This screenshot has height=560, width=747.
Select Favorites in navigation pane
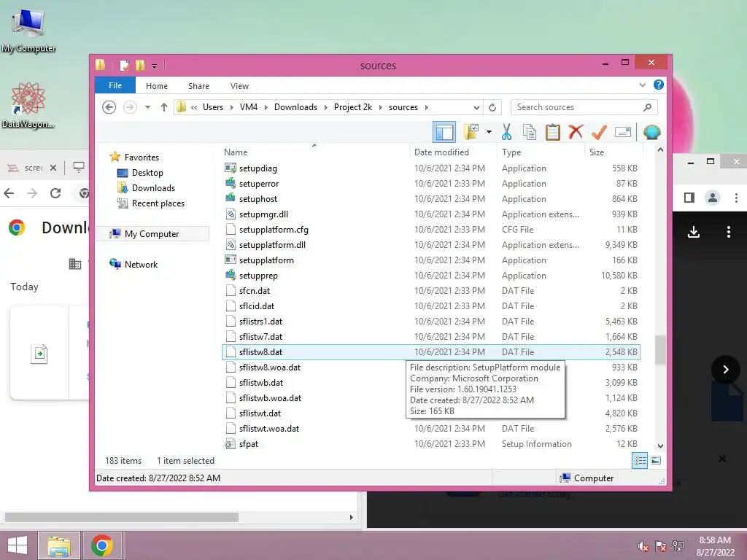(x=142, y=157)
